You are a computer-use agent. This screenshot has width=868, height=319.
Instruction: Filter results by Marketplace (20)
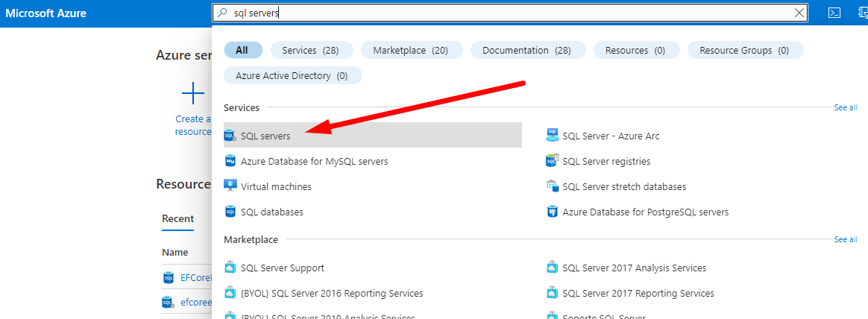(410, 50)
